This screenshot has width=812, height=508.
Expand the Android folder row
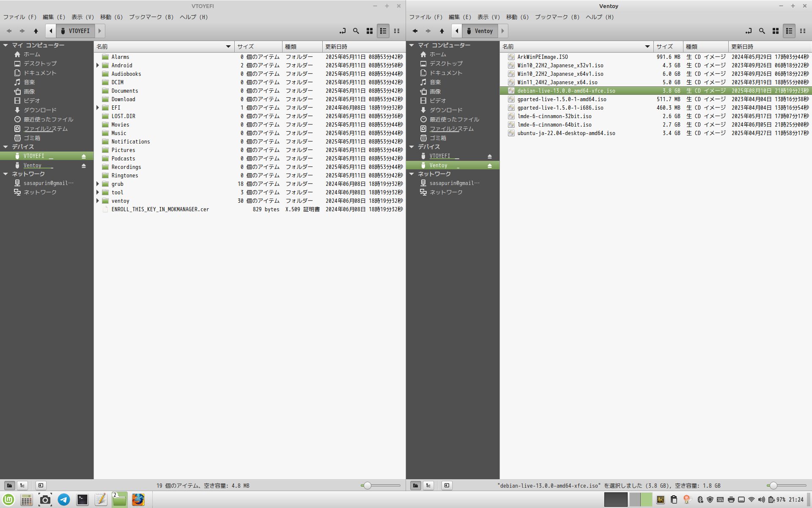98,65
